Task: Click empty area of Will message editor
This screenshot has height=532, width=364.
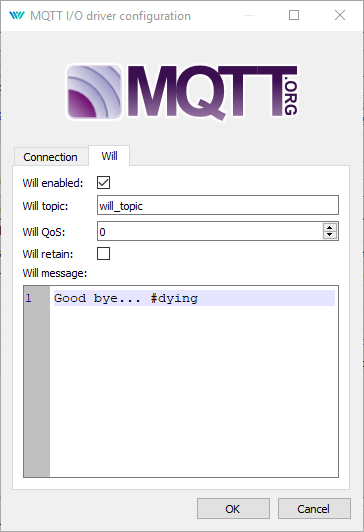Action: [194, 390]
